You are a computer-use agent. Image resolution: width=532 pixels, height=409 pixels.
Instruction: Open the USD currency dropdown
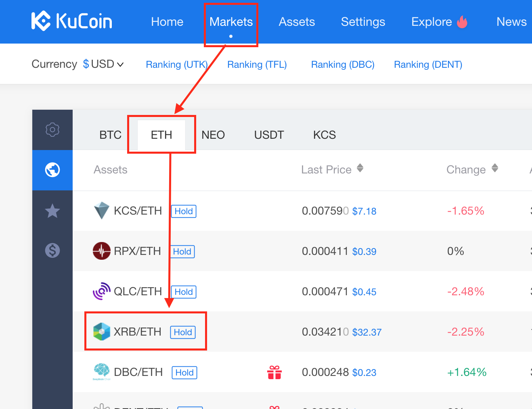[103, 64]
